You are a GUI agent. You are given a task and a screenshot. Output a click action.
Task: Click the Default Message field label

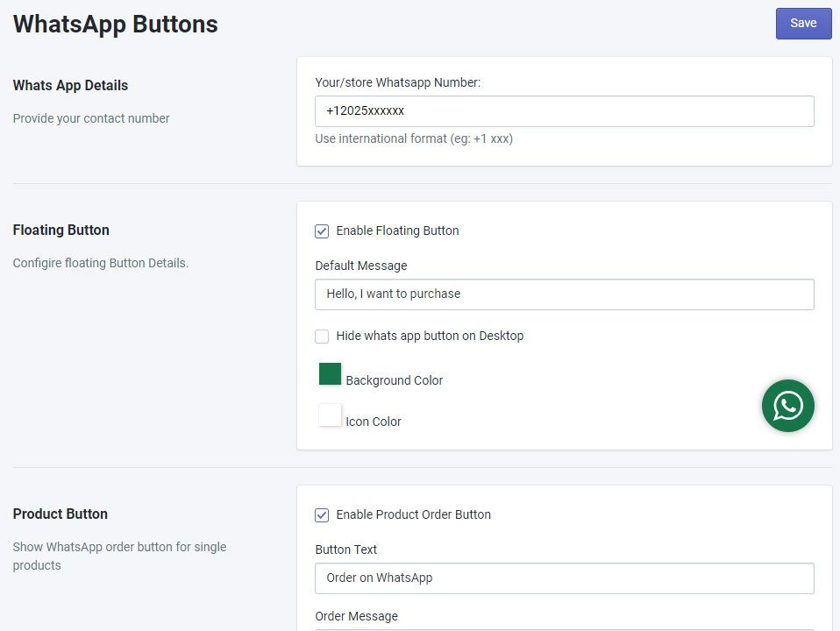point(360,266)
